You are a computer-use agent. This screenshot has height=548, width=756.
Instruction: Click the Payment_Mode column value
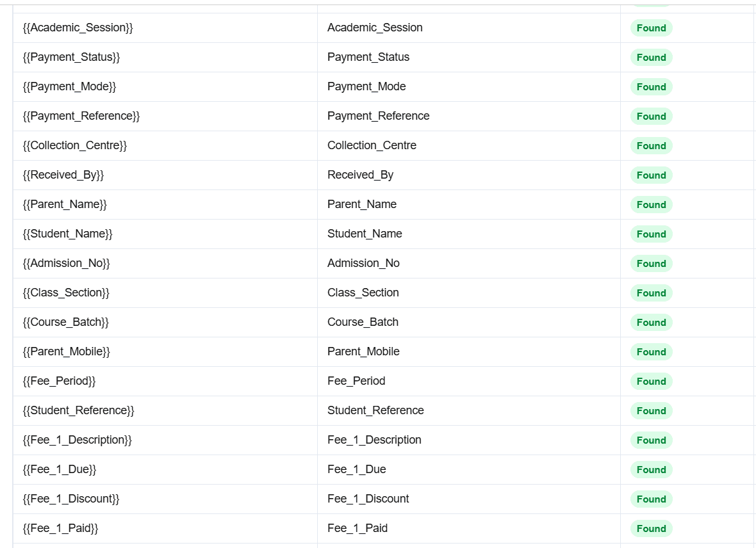[x=366, y=86]
